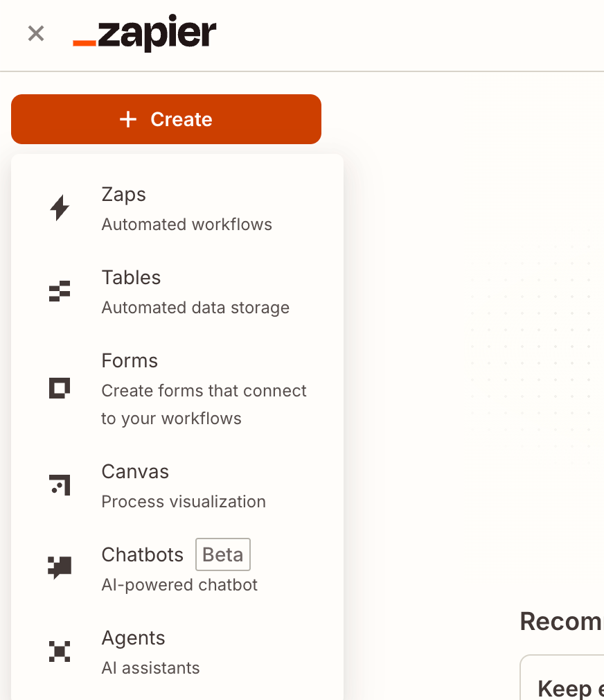This screenshot has height=700, width=604.
Task: Click the plus icon in the Create button
Action: (x=128, y=119)
